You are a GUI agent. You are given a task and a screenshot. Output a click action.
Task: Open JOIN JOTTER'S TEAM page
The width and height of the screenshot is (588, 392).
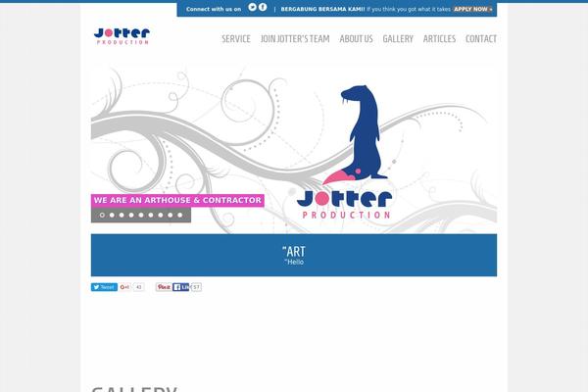tap(295, 38)
